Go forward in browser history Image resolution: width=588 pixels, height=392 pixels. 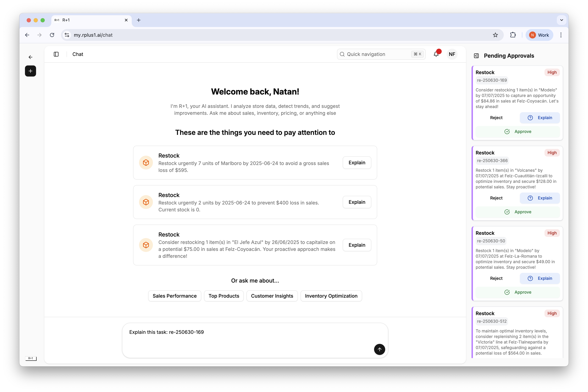(39, 35)
